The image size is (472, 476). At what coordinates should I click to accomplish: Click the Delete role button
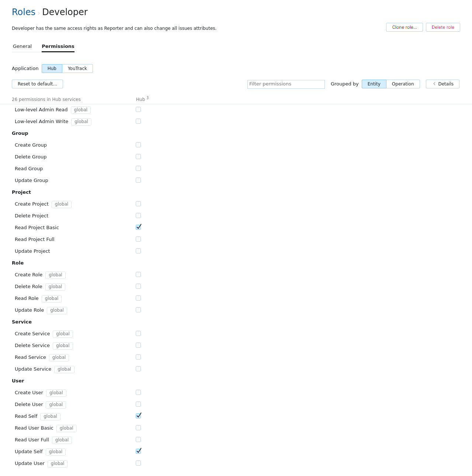pos(442,27)
